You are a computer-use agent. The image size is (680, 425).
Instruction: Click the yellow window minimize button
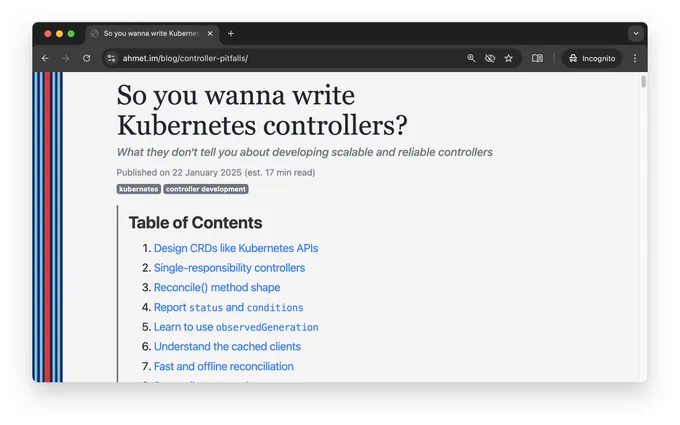(59, 33)
